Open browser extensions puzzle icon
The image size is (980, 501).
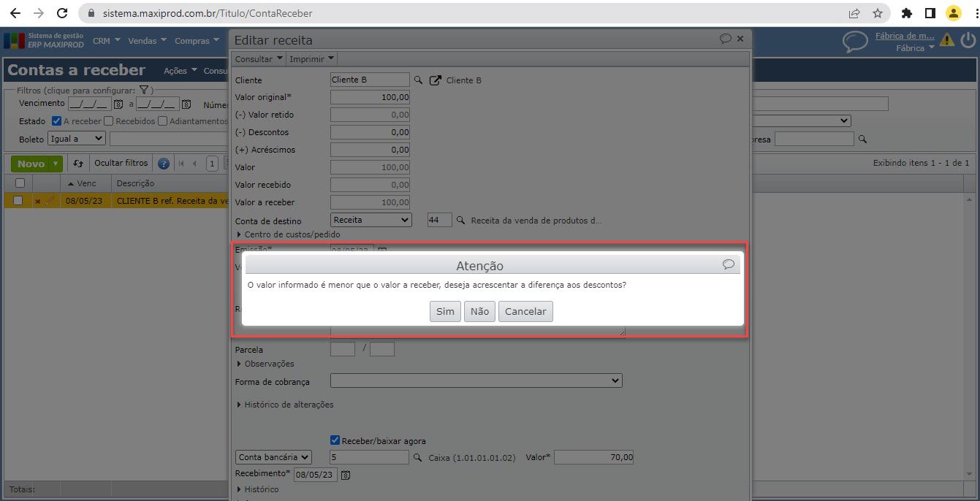907,13
